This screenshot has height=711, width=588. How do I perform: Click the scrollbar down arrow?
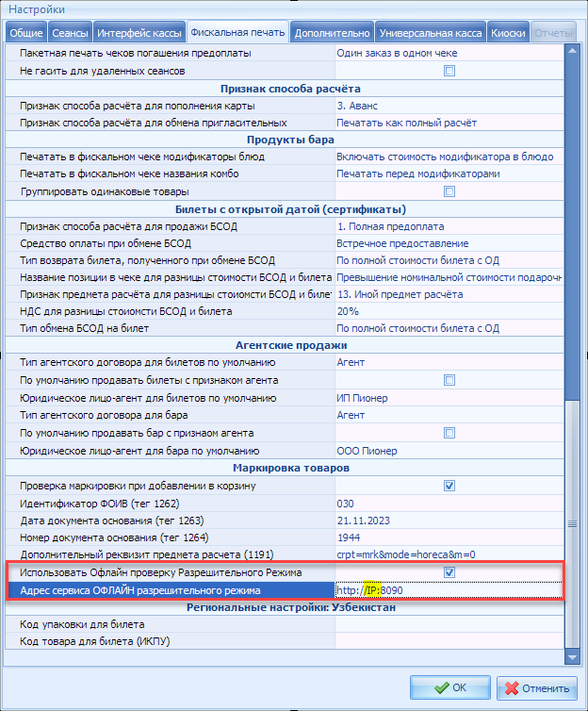click(x=572, y=657)
